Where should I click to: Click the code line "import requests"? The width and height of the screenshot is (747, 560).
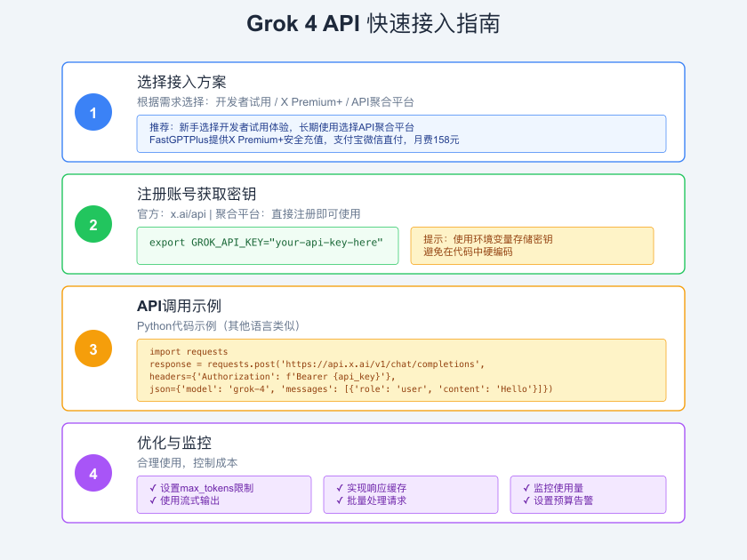tap(189, 351)
